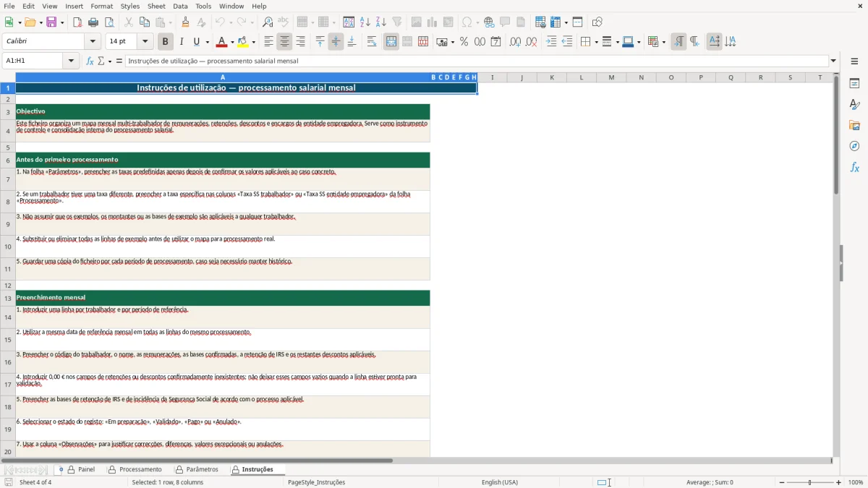Sort descending Z to A

[x=381, y=22]
